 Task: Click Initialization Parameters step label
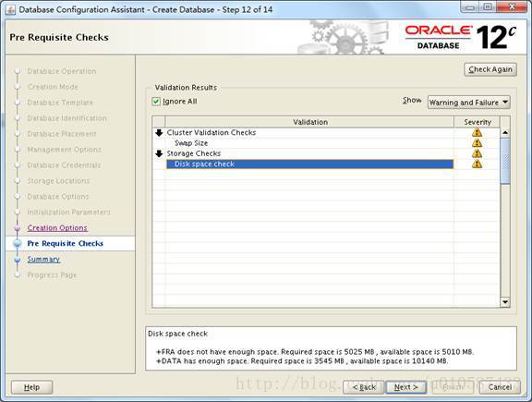pos(69,213)
